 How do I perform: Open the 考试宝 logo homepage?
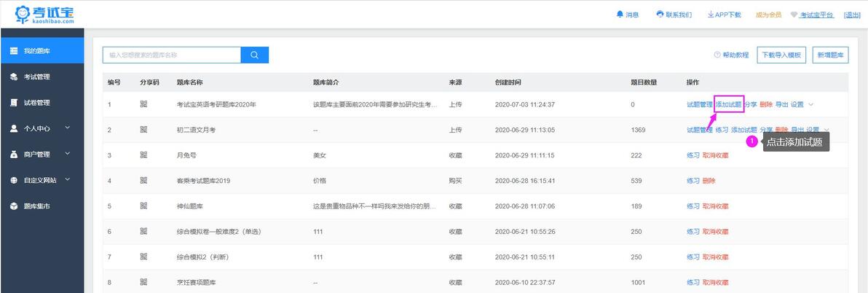44,15
